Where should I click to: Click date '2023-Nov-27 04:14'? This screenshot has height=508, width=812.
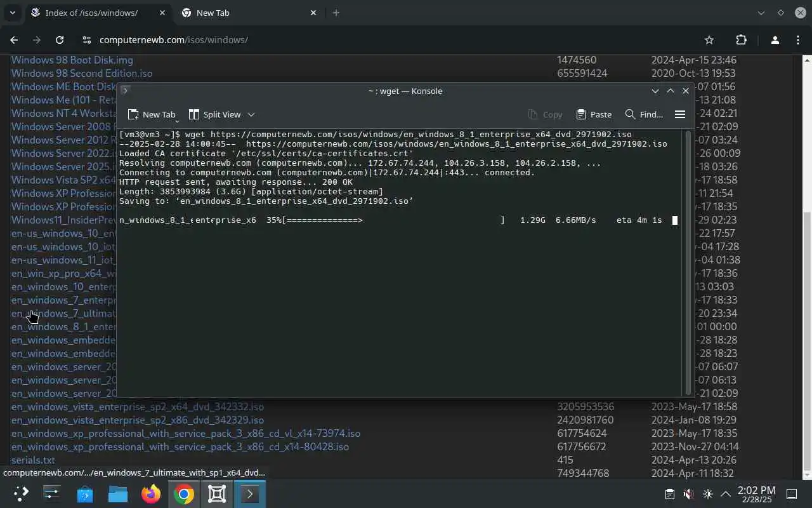[x=695, y=446]
